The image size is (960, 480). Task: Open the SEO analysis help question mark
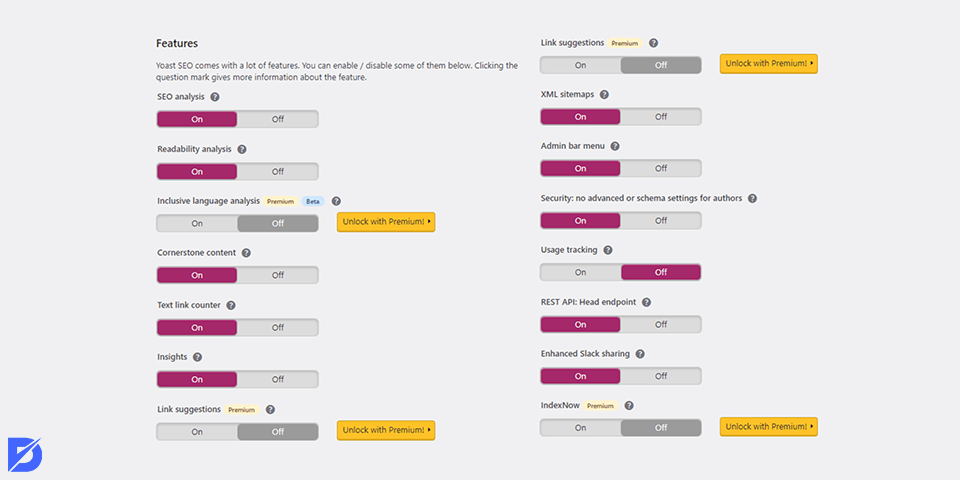[215, 97]
